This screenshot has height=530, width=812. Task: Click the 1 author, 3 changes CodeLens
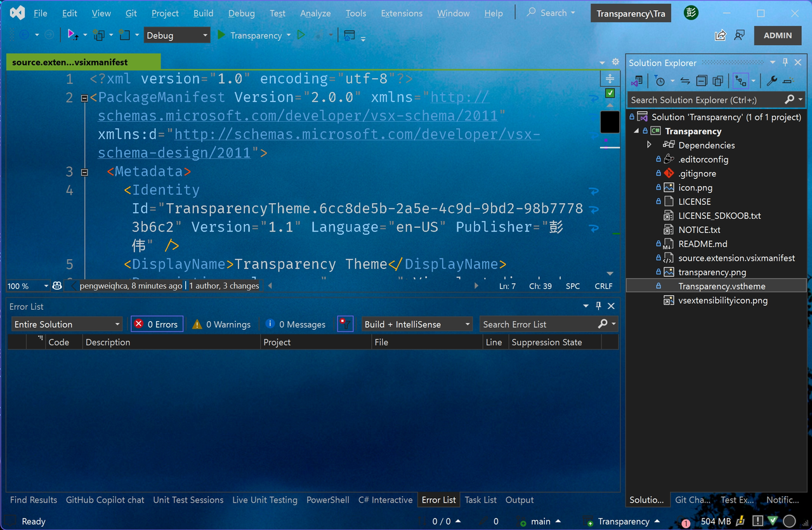[224, 286]
